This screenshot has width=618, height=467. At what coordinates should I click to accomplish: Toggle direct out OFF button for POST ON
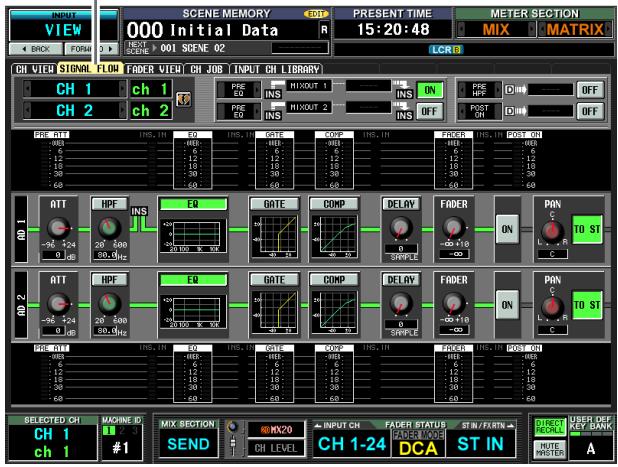[x=590, y=112]
